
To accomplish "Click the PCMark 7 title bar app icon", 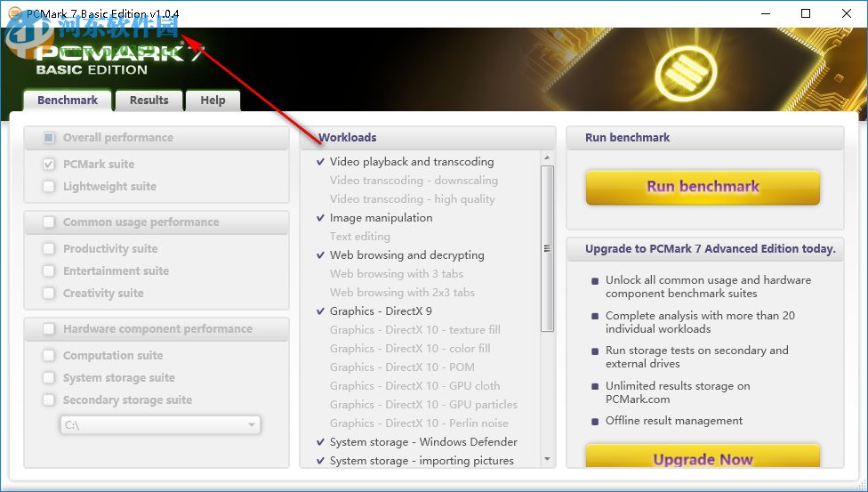I will pos(15,13).
